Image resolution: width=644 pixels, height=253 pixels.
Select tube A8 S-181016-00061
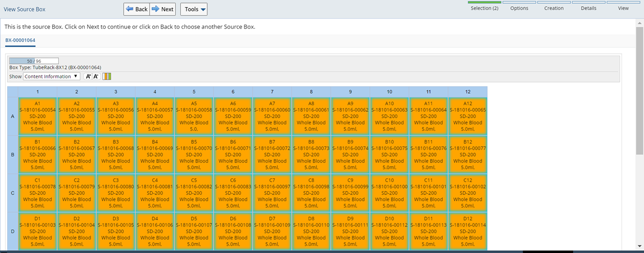pos(311,117)
